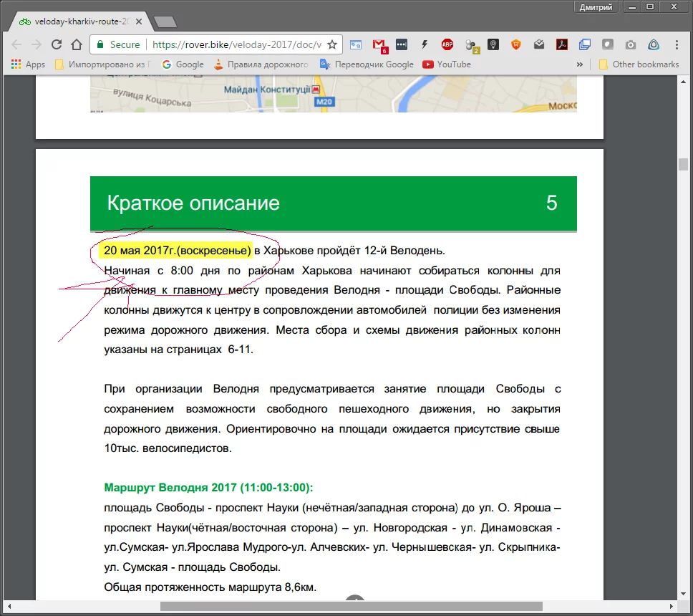Open the Gmail checker extension icon
The height and width of the screenshot is (616, 693).
pos(379,45)
